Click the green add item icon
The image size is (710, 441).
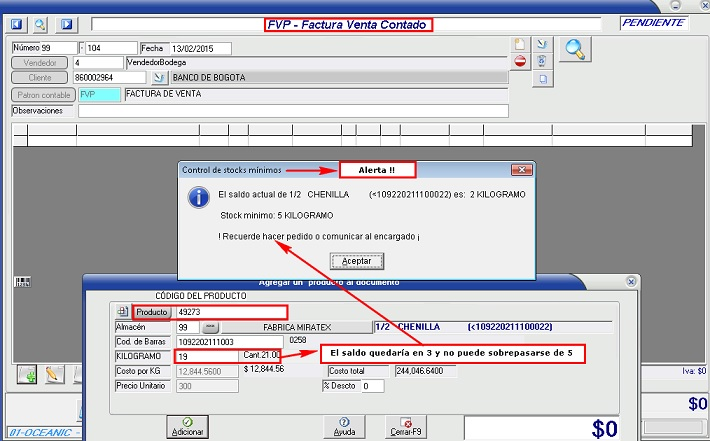[x=27, y=375]
